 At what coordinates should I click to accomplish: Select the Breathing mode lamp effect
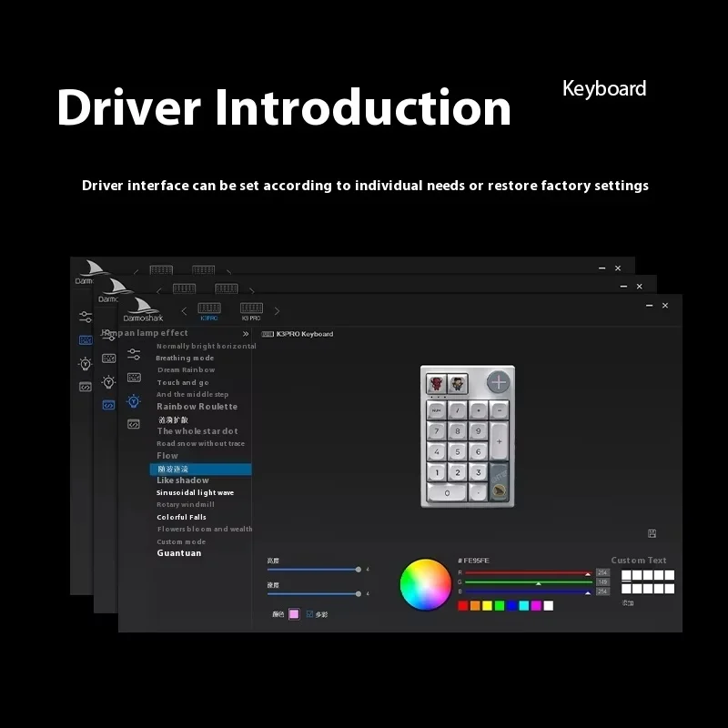(x=185, y=358)
